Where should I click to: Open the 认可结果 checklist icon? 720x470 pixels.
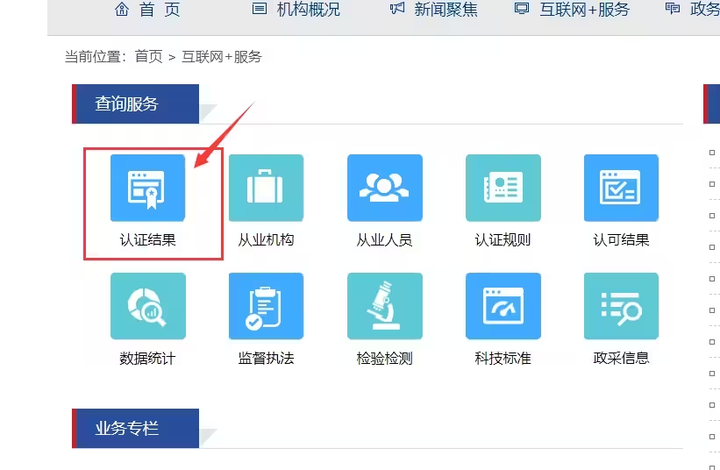621,188
